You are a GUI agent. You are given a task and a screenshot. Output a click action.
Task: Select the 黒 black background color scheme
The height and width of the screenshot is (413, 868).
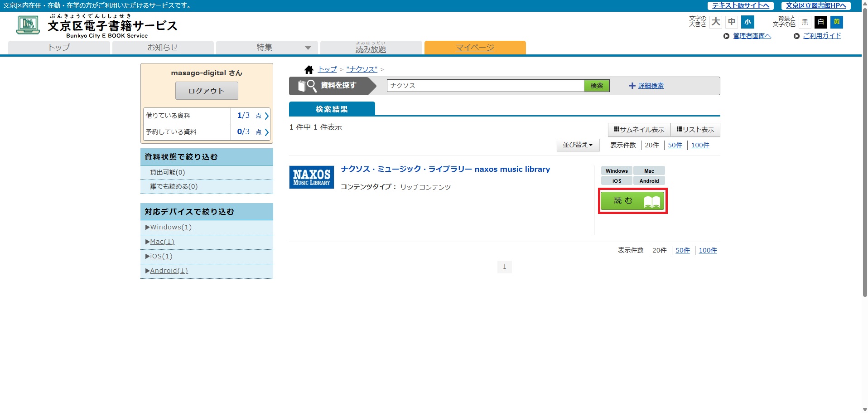(805, 22)
